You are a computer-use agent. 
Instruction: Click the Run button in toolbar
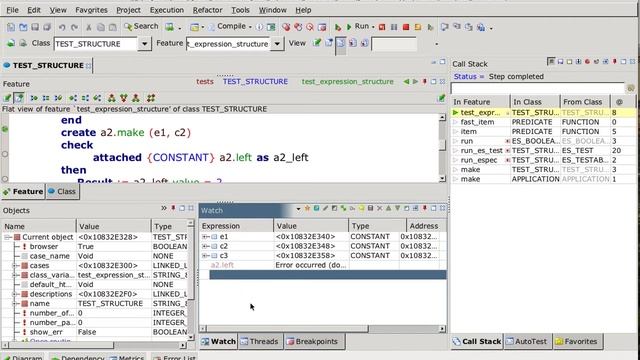[x=358, y=27]
